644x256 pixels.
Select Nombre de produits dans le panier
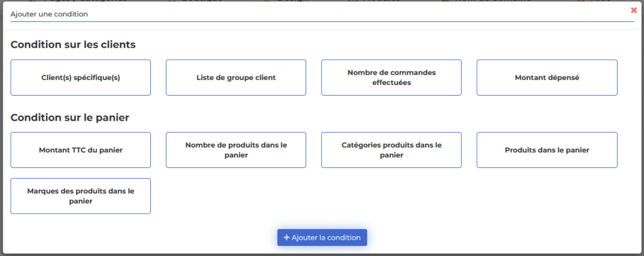tap(236, 150)
